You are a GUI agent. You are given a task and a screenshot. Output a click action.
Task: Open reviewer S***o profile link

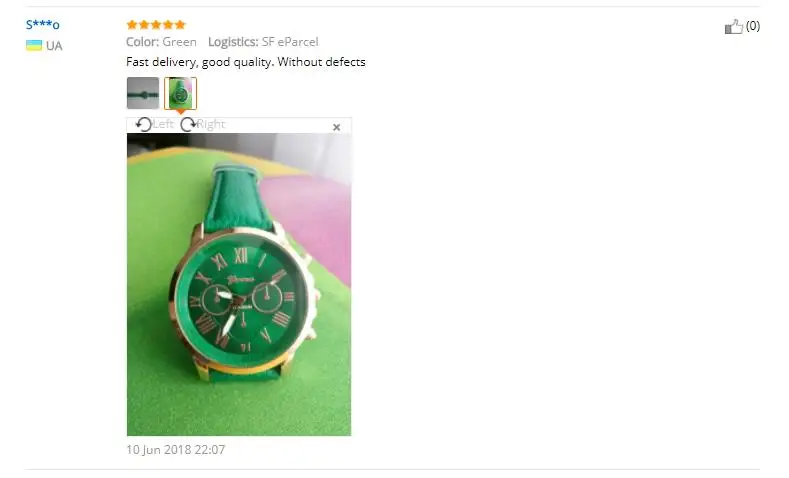pos(43,24)
